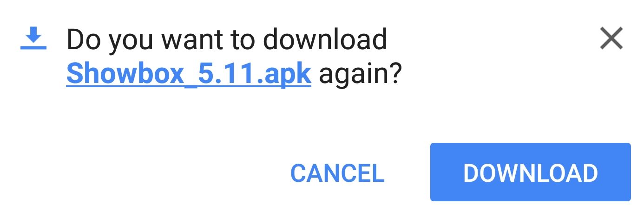Open the Showbox_5.11.apk link
Viewport: 644px width, 205px height.
point(189,73)
